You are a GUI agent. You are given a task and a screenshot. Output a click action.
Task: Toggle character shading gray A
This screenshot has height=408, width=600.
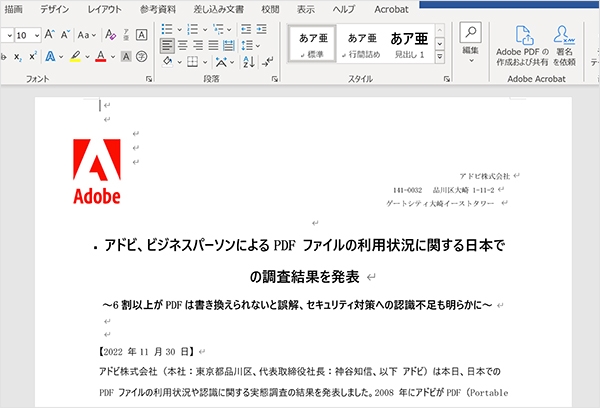pos(126,57)
